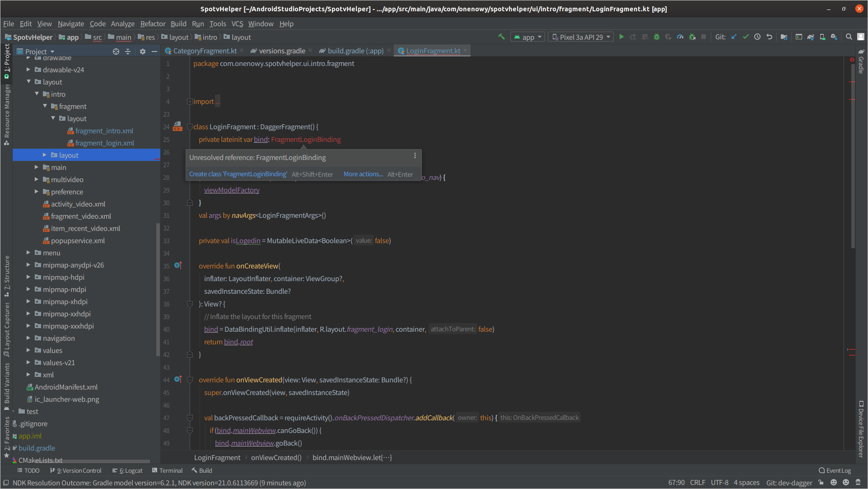Run the app with green play button
This screenshot has height=489, width=868.
pyautogui.click(x=621, y=37)
